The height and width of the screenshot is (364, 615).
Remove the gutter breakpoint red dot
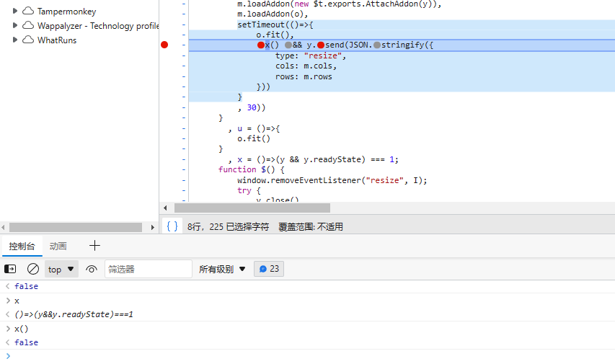coord(164,45)
